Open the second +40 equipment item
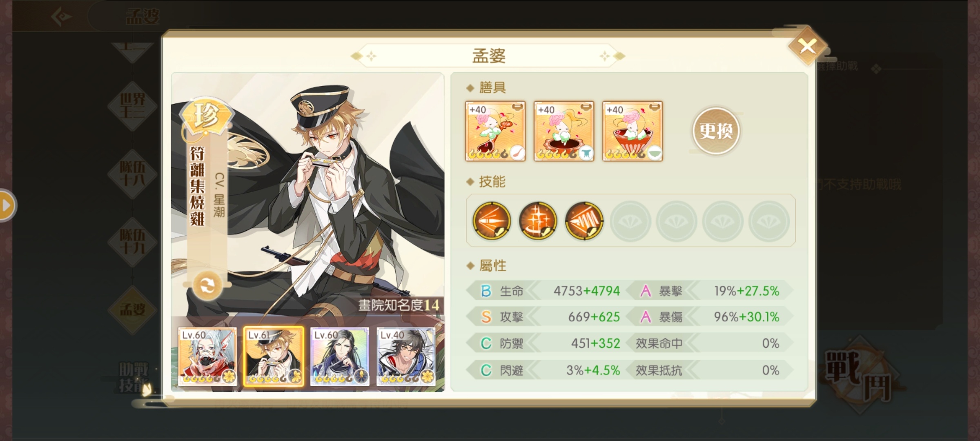 [x=564, y=131]
